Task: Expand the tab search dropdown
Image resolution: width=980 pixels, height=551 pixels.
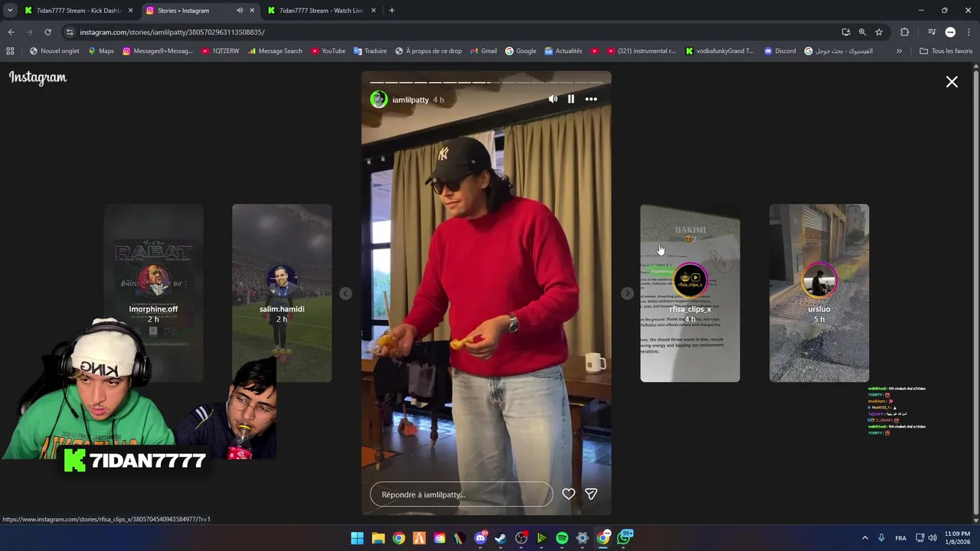Action: point(9,11)
